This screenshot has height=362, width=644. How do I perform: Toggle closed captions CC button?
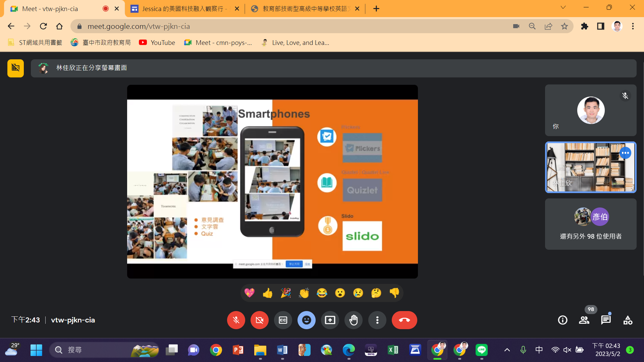pos(283,320)
